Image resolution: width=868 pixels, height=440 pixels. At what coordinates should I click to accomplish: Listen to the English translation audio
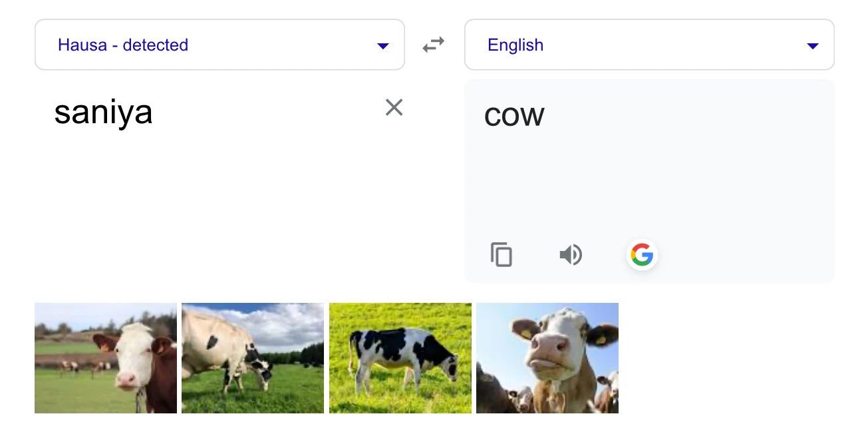pyautogui.click(x=571, y=255)
